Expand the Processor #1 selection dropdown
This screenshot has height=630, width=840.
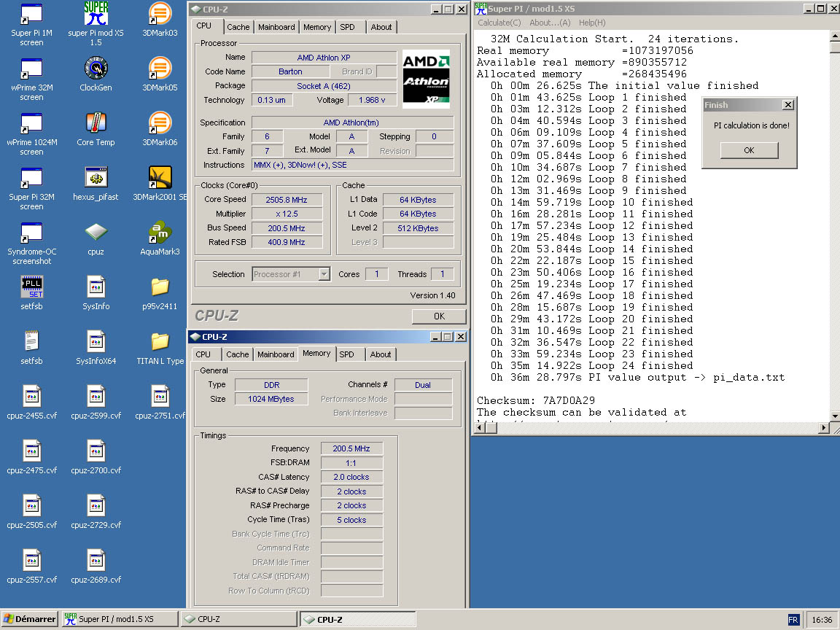click(x=324, y=274)
